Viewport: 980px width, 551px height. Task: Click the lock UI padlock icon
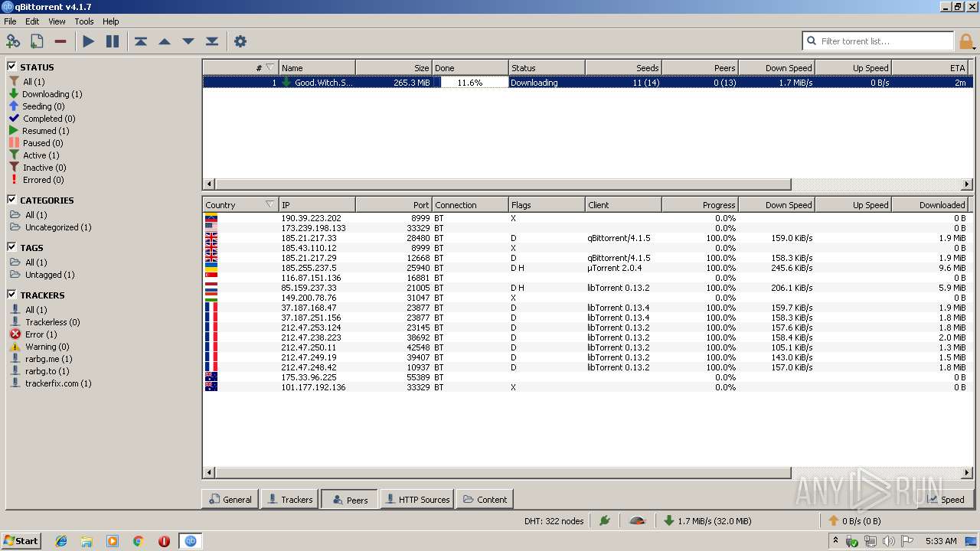coord(966,41)
